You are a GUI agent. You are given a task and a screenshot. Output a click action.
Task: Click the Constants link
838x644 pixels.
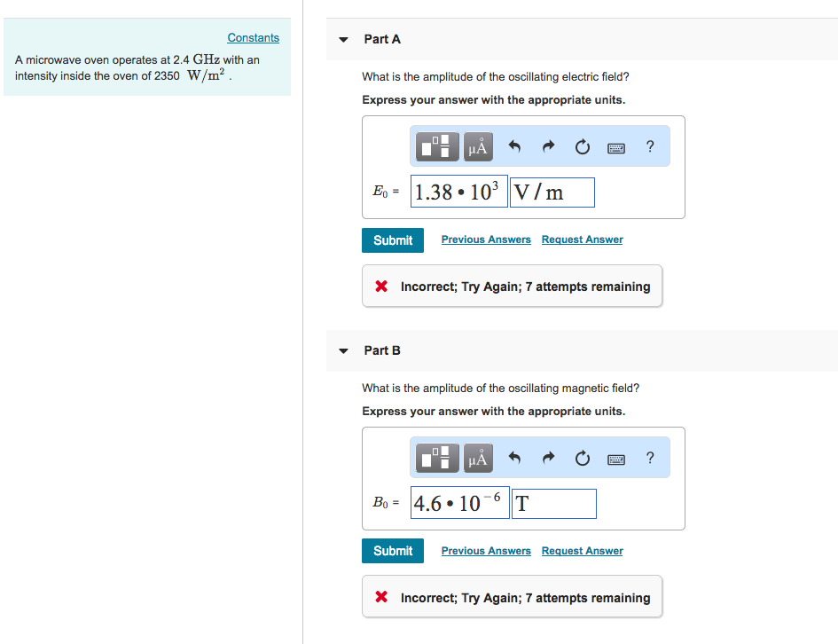click(x=253, y=38)
